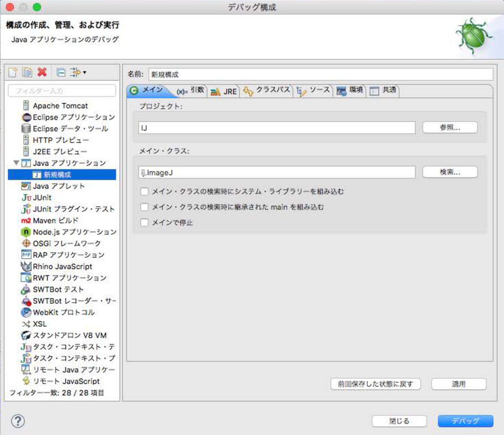Collapse the Java アプリケーション node
The width and height of the screenshot is (504, 435).
16,163
